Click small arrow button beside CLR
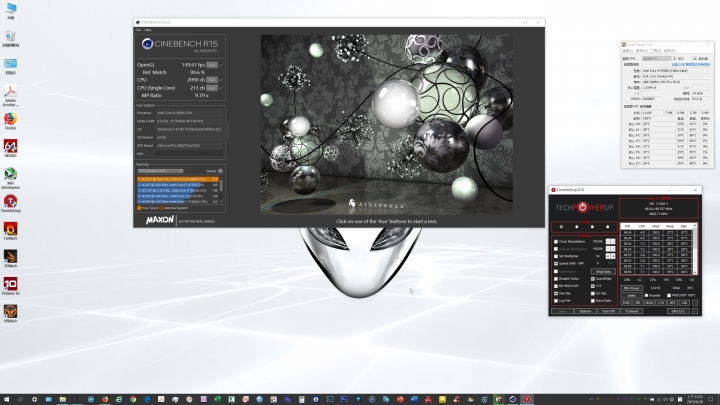Viewport: 720px width, 405px height. pyautogui.click(x=695, y=303)
